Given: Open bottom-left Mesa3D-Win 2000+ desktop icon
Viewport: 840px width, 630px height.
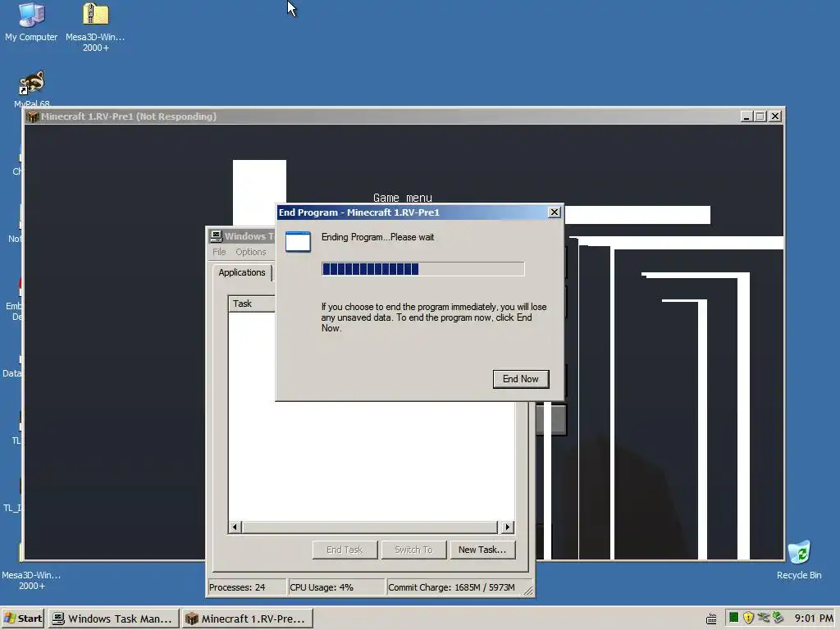Looking at the screenshot, I should tap(31, 568).
